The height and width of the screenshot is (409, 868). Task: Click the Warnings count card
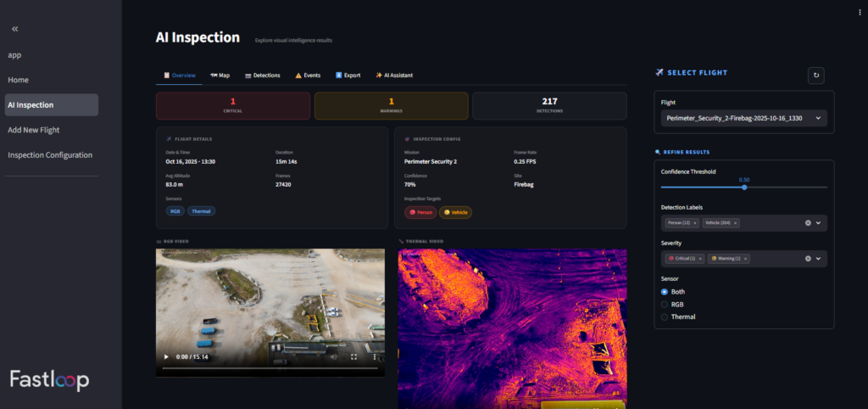(392, 105)
